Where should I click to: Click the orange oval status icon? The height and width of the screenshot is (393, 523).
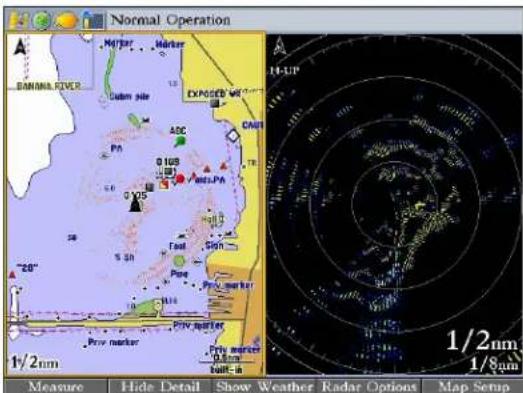(x=66, y=21)
